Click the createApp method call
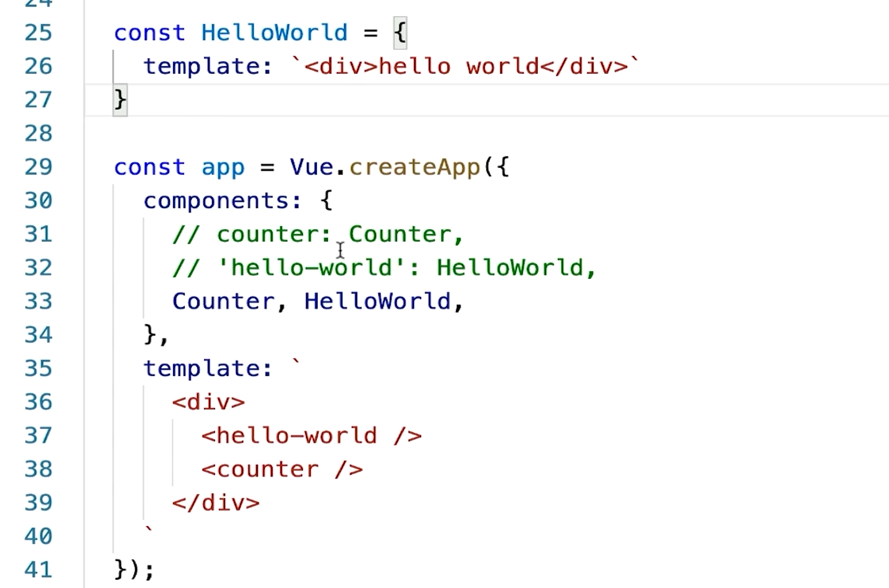The image size is (889, 588). click(x=415, y=167)
